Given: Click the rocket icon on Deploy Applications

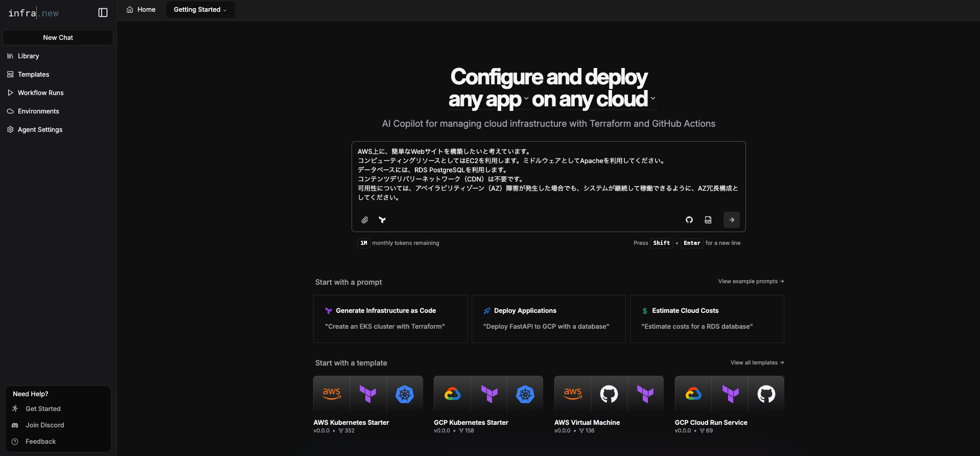Looking at the screenshot, I should pos(487,311).
